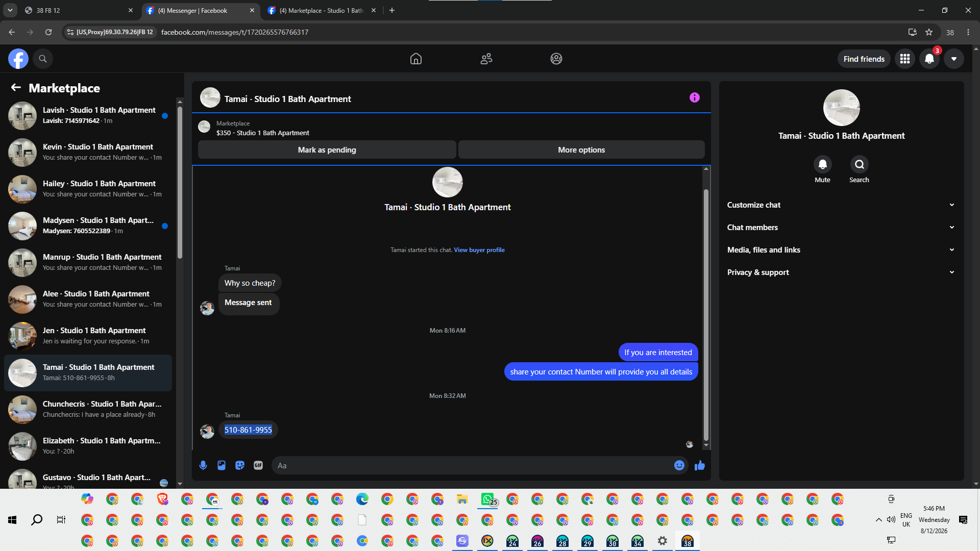Open a new browser tab
Viewport: 980px width, 551px height.
click(x=392, y=10)
